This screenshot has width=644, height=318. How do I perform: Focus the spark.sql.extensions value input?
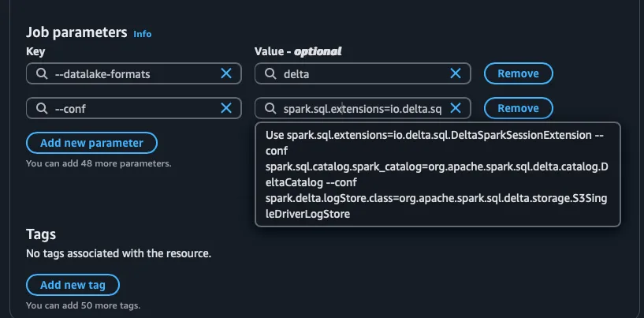point(363,108)
